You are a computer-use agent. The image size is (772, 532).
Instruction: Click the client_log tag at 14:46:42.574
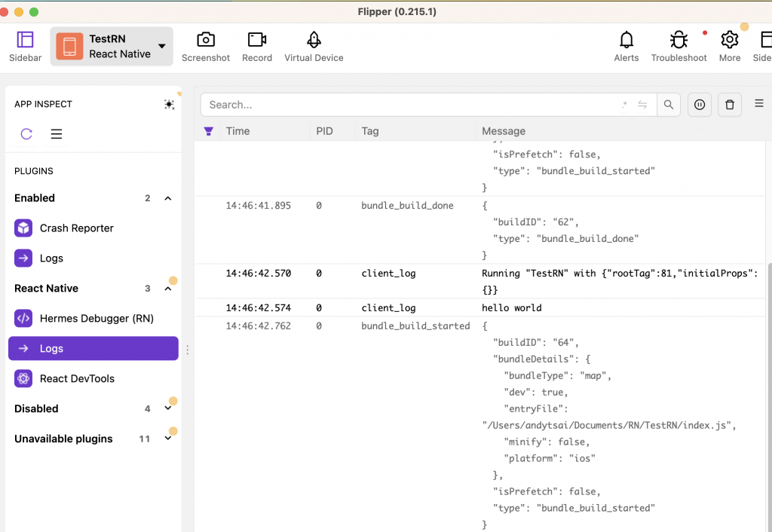(x=388, y=308)
